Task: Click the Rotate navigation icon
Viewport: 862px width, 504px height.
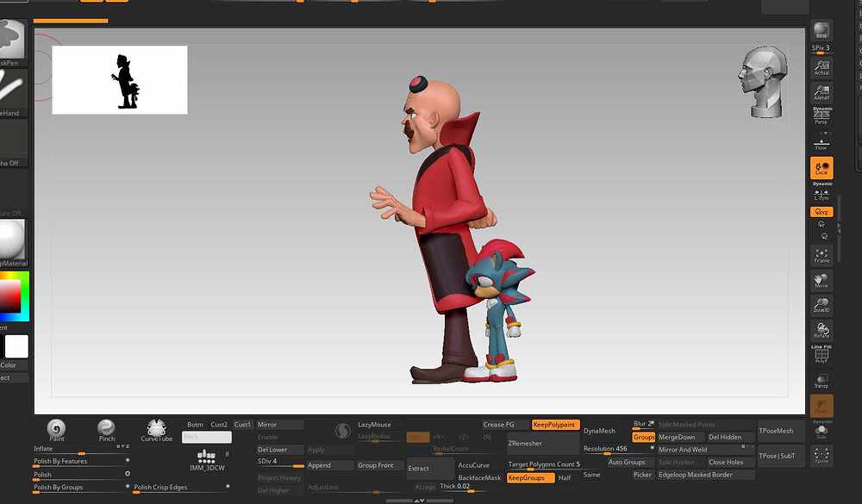Action: pyautogui.click(x=821, y=330)
